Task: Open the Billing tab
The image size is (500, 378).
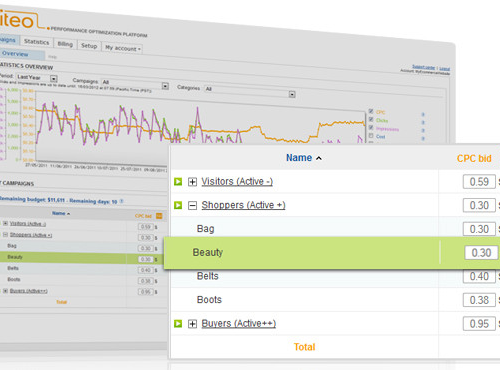Action: coord(65,44)
